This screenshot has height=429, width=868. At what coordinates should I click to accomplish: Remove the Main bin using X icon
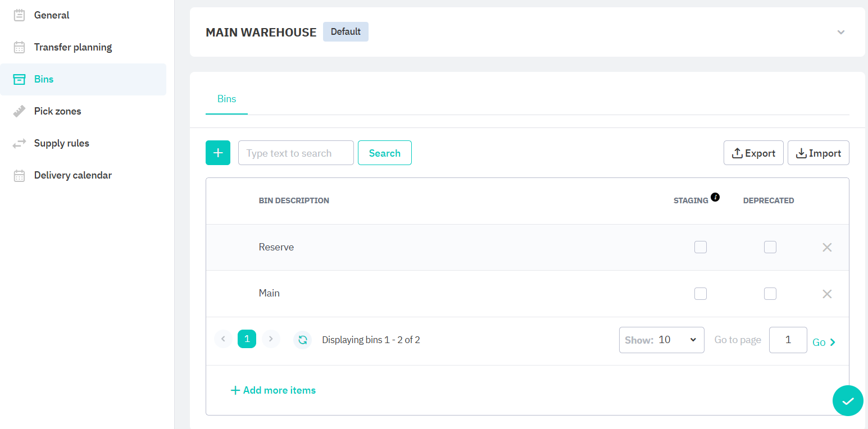tap(826, 294)
